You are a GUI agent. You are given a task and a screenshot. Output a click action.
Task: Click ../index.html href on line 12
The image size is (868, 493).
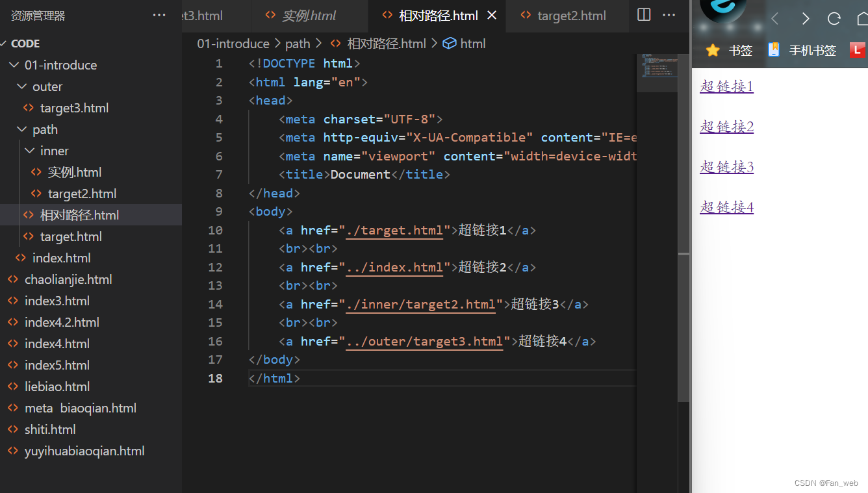(x=394, y=267)
